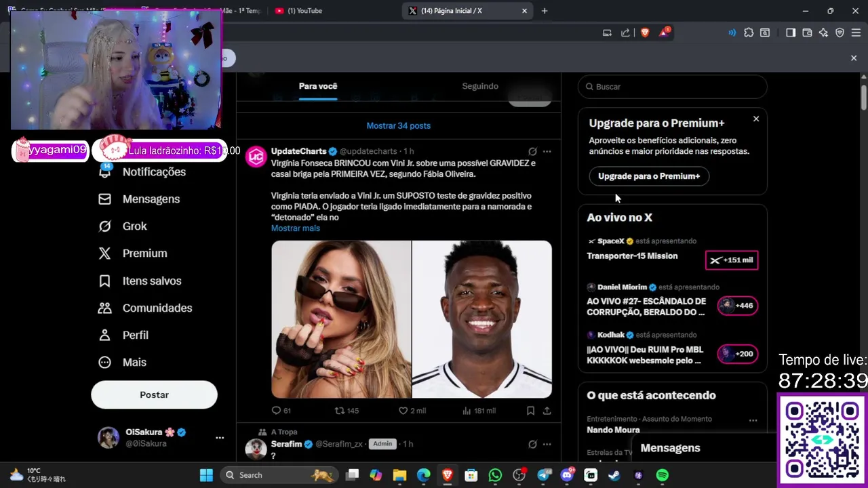Bookmark the UpdateCharts post
Image resolution: width=868 pixels, height=488 pixels.
(x=530, y=411)
